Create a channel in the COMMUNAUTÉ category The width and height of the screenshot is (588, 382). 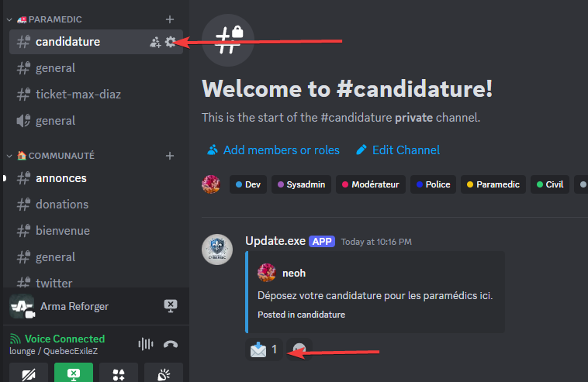pos(170,156)
